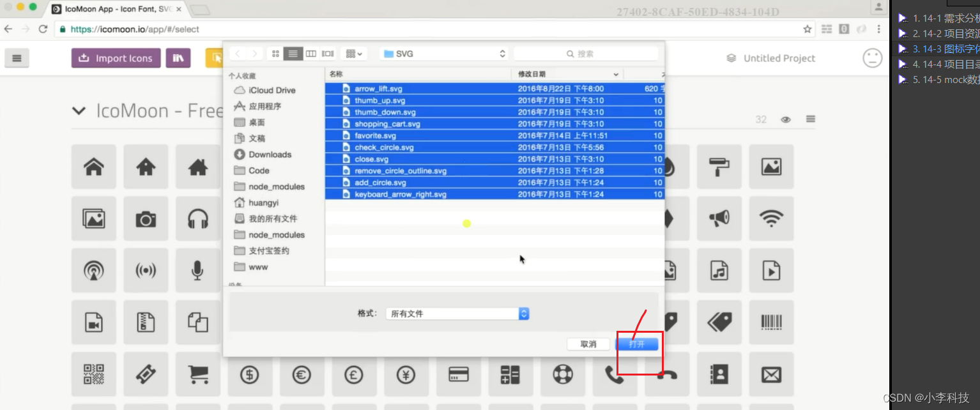Viewport: 980px width, 410px height.
Task: Open iCloud Drive in the sidebar
Action: (271, 90)
